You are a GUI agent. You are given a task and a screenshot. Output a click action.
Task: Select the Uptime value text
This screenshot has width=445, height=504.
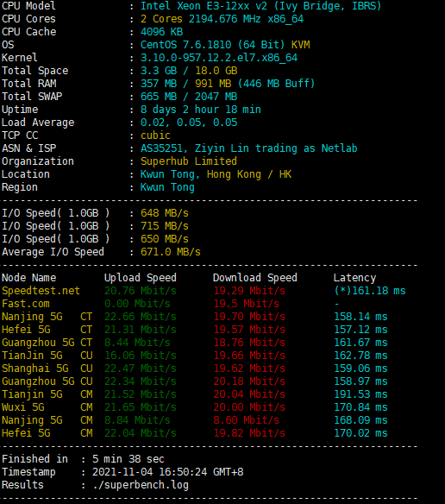pos(200,110)
